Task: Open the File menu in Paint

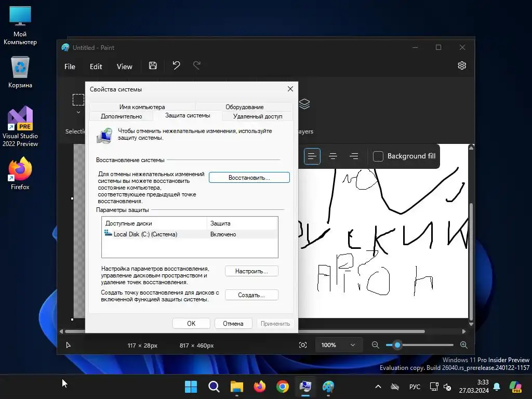Action: click(70, 66)
